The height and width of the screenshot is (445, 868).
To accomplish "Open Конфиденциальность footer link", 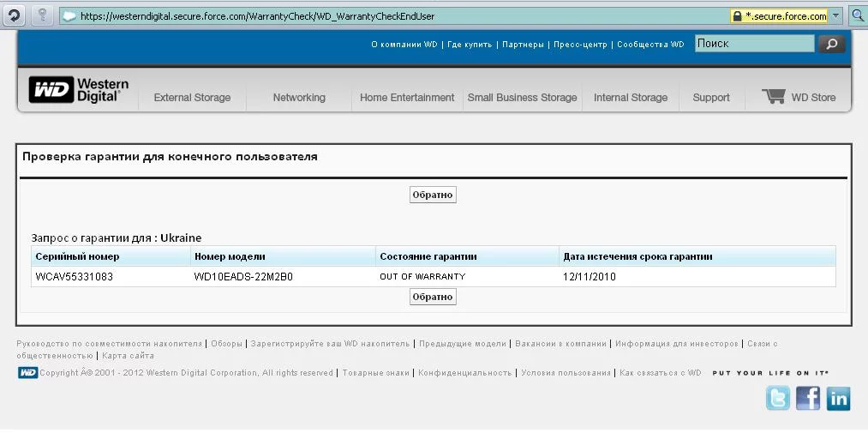I will tap(464, 373).
